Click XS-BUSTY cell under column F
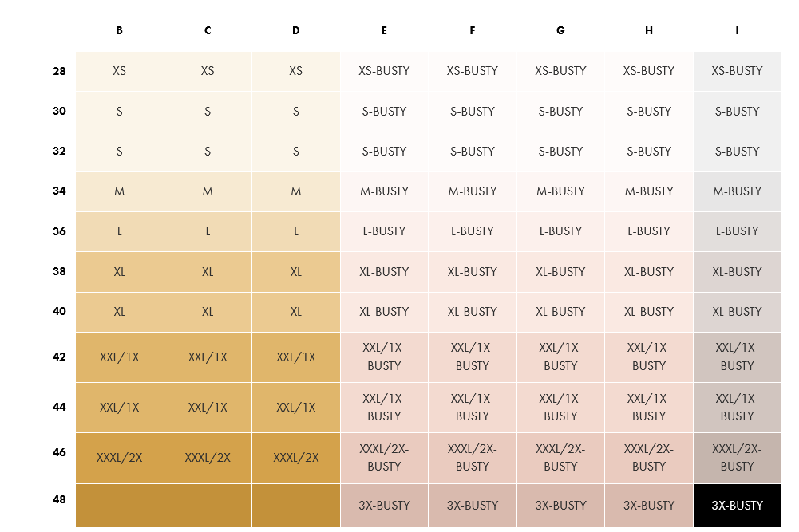Viewport: 799px width, 532px height. [x=473, y=71]
